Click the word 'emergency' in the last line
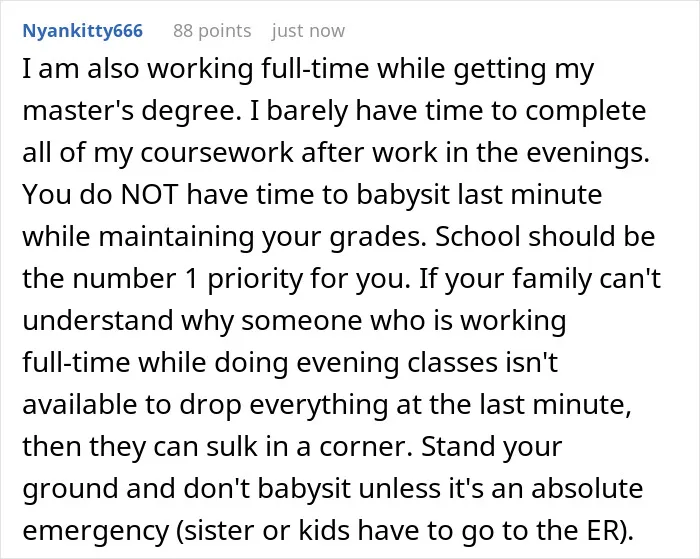Screen dimensions: 700x559 pos(95,530)
